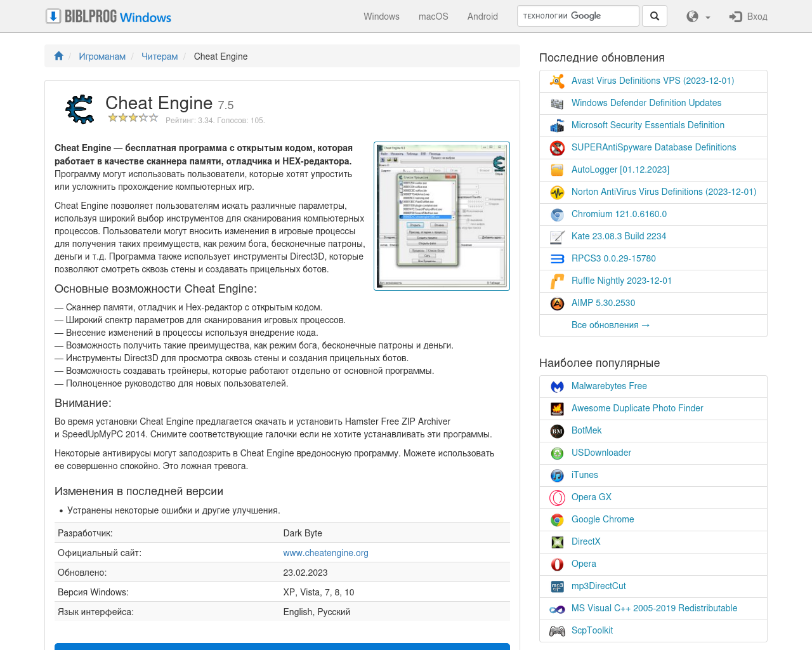This screenshot has height=650, width=812.
Task: Open Opera GX link
Action: tap(591, 497)
